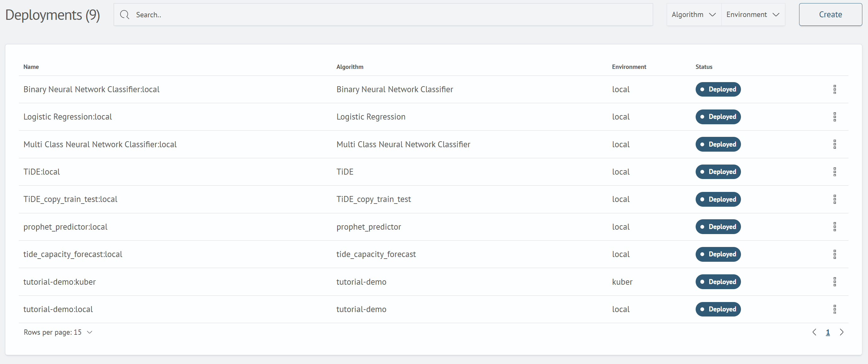Open three-dot menu for tutorial-demo:local
This screenshot has width=868, height=364.
coord(835,309)
